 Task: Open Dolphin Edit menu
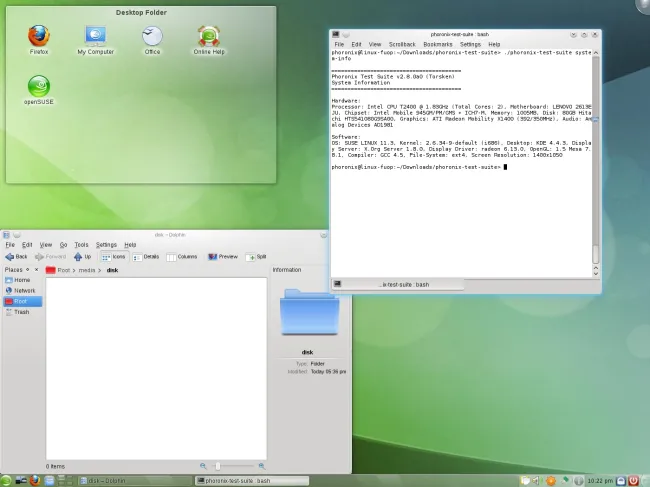[x=27, y=245]
